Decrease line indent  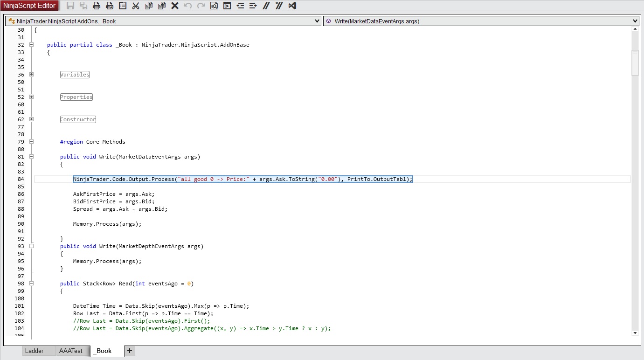240,6
